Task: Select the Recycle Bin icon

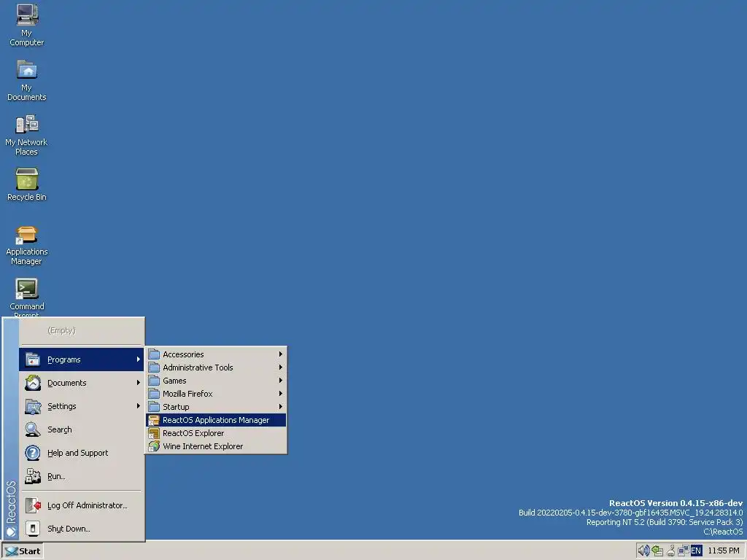Action: click(27, 184)
